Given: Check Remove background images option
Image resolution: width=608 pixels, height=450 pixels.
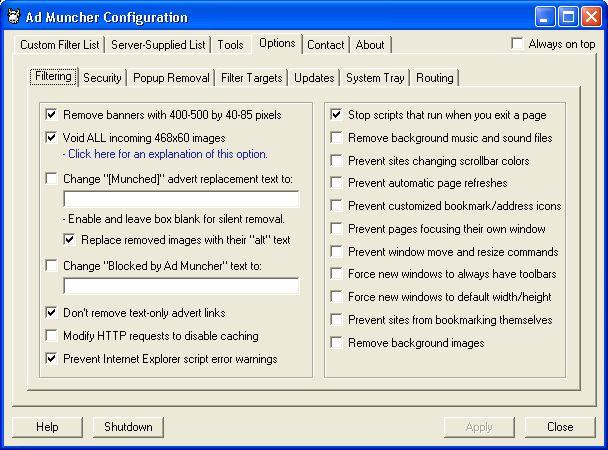Looking at the screenshot, I should coord(336,342).
